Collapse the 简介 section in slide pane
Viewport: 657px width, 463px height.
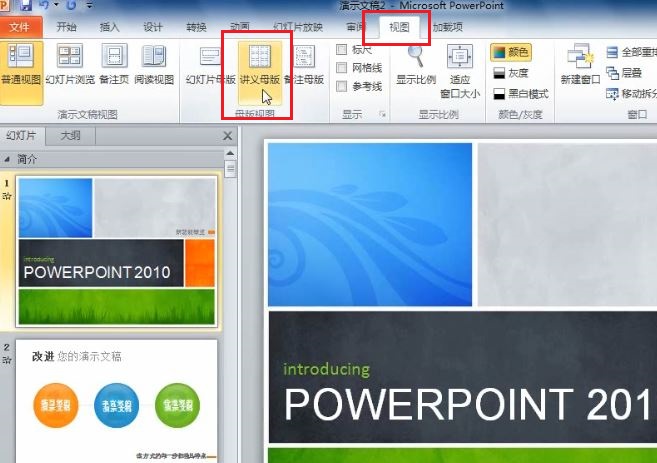click(7, 159)
